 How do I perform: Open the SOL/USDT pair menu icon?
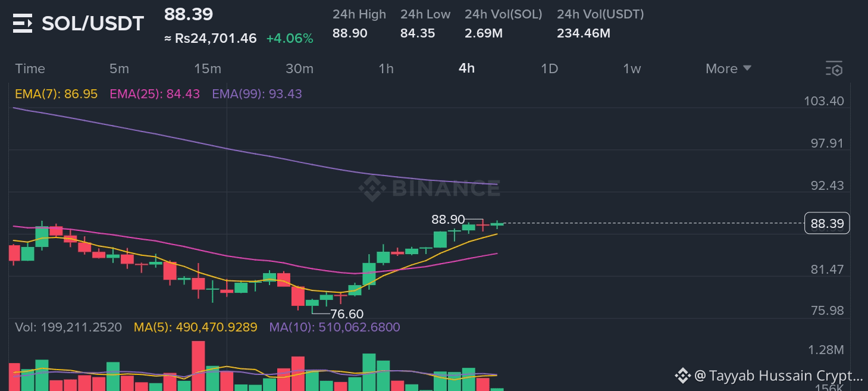[x=23, y=24]
